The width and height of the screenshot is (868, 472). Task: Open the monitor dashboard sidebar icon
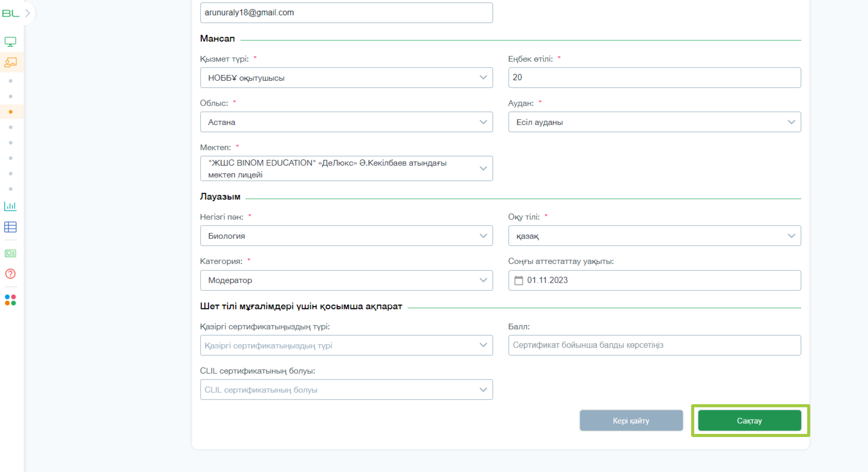pyautogui.click(x=10, y=42)
